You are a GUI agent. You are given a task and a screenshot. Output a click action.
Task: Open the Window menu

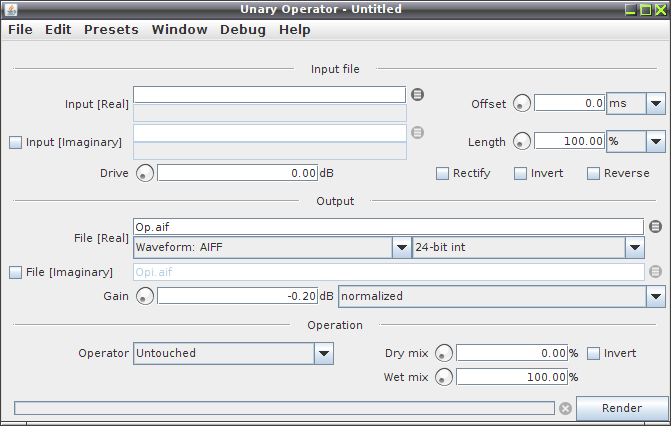pos(179,30)
